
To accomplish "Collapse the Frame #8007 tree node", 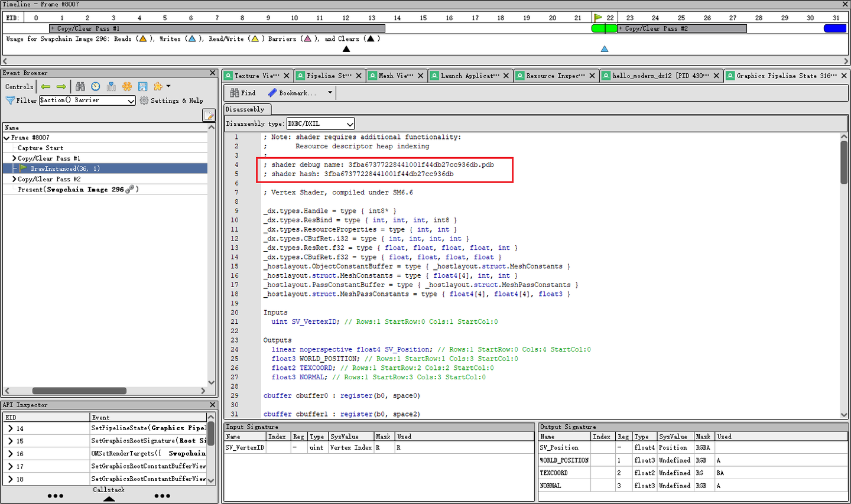I will pyautogui.click(x=7, y=138).
